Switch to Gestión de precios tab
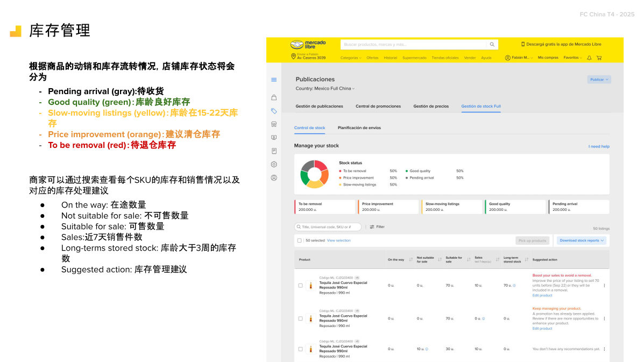Screen dimensions: 644x362 click(431, 107)
